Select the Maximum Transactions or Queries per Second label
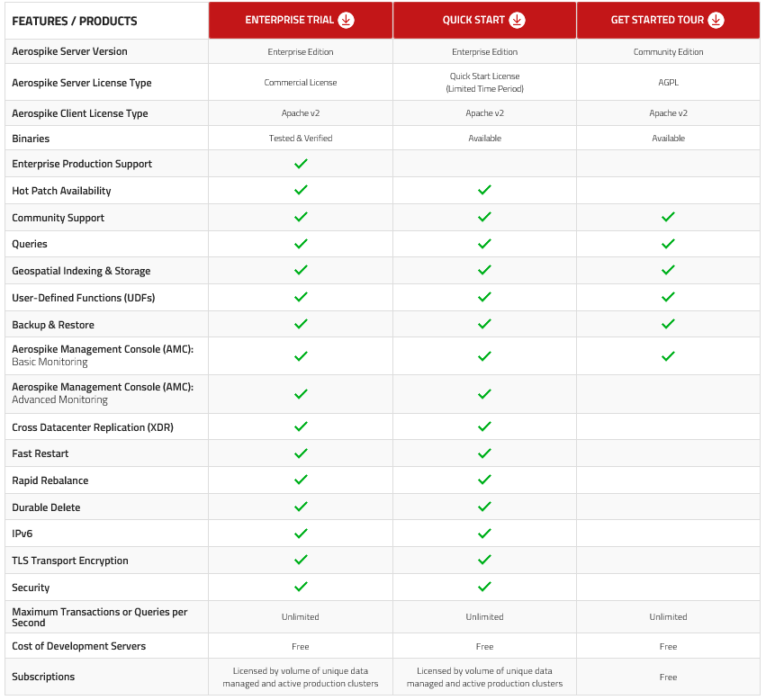The width and height of the screenshot is (766, 700). coord(100,617)
